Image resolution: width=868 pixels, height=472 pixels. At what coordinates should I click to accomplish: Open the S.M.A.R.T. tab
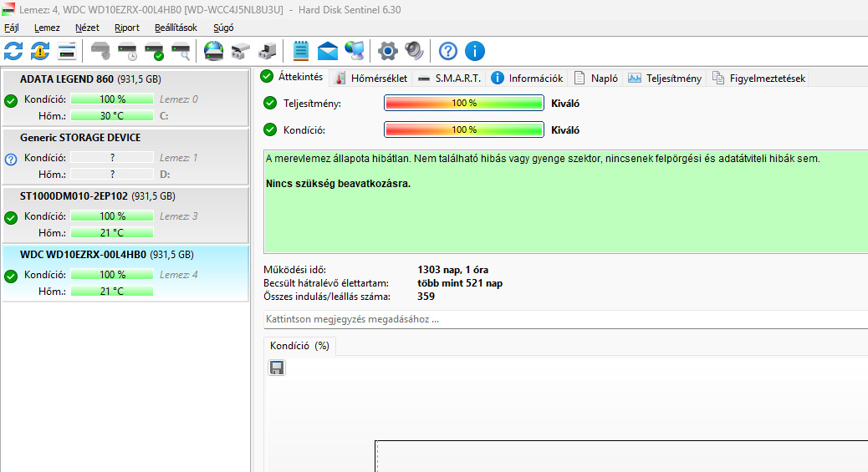point(449,79)
